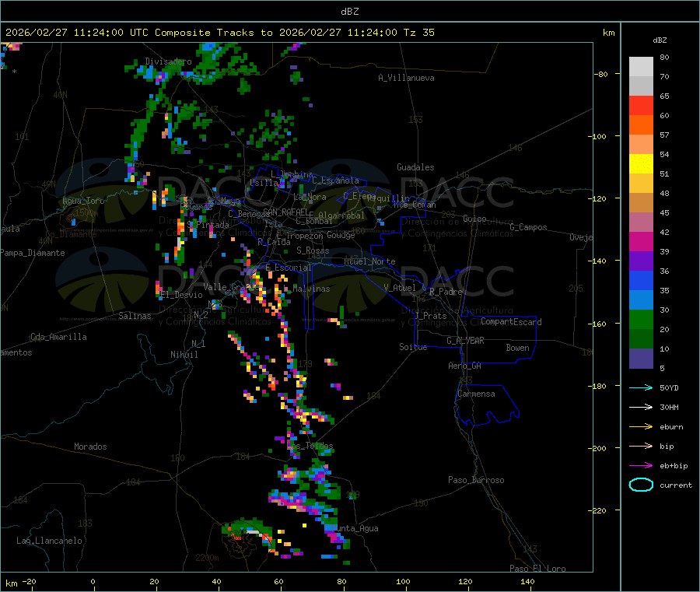Click the Punta_Agua map label
Screen dimensions: 700x592
coord(357,528)
